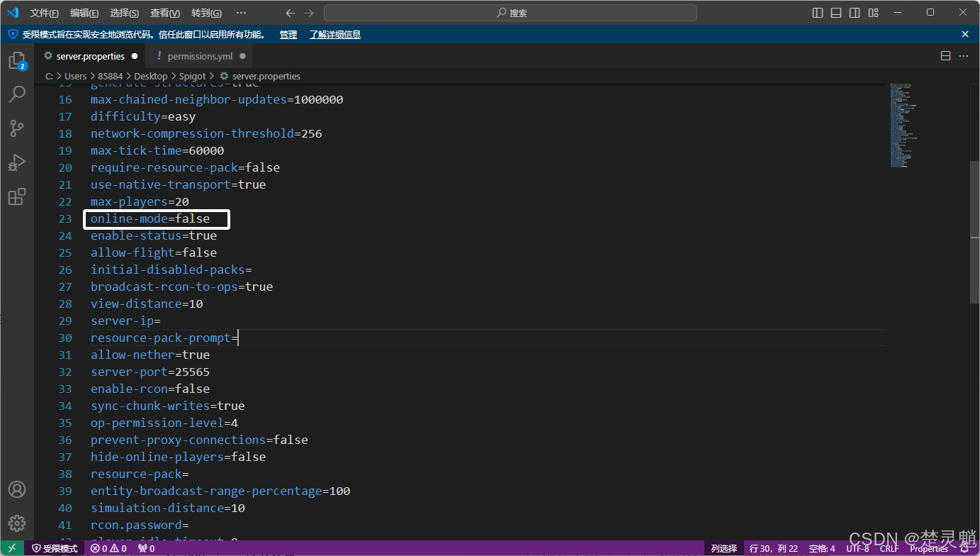
Task: Click the minimap code overview
Action: point(904,125)
